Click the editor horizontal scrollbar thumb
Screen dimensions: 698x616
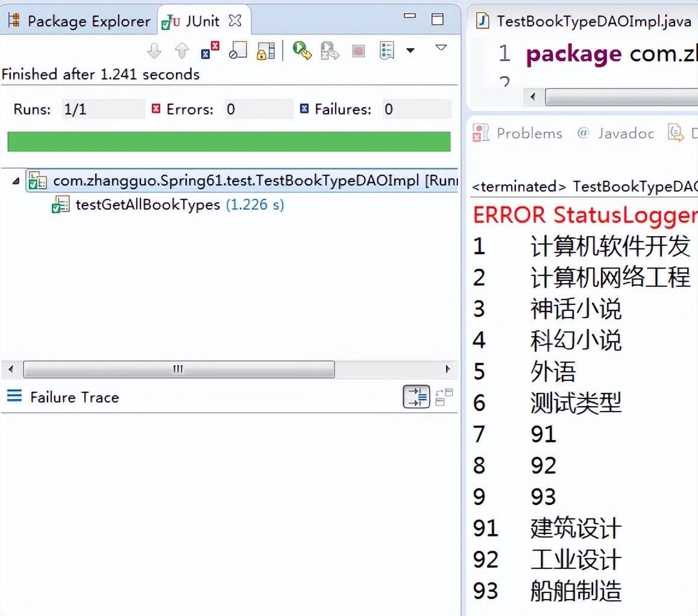click(x=621, y=96)
